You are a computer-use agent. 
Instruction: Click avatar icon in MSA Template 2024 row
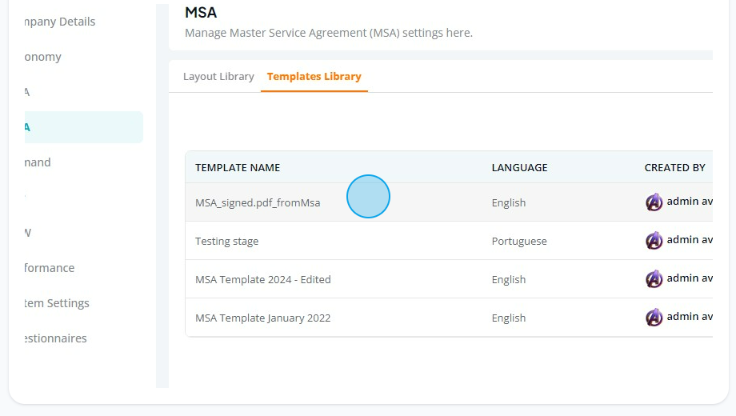[654, 279]
